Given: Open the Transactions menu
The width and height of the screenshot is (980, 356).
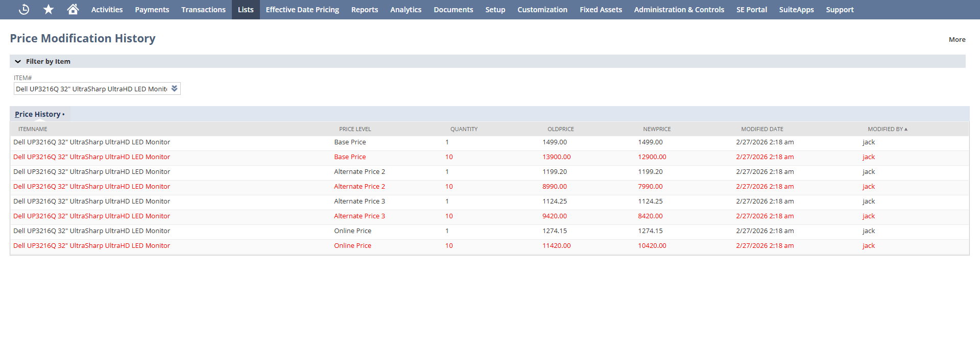Looking at the screenshot, I should tap(203, 10).
